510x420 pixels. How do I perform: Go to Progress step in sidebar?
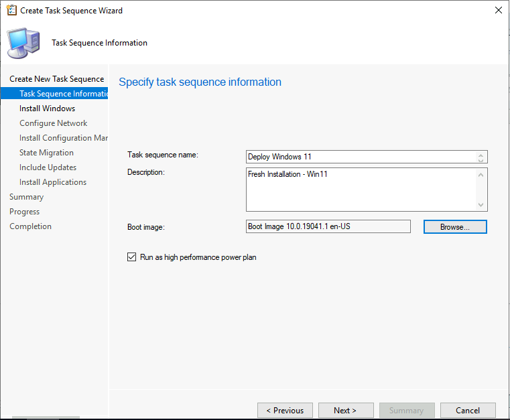pyautogui.click(x=24, y=212)
